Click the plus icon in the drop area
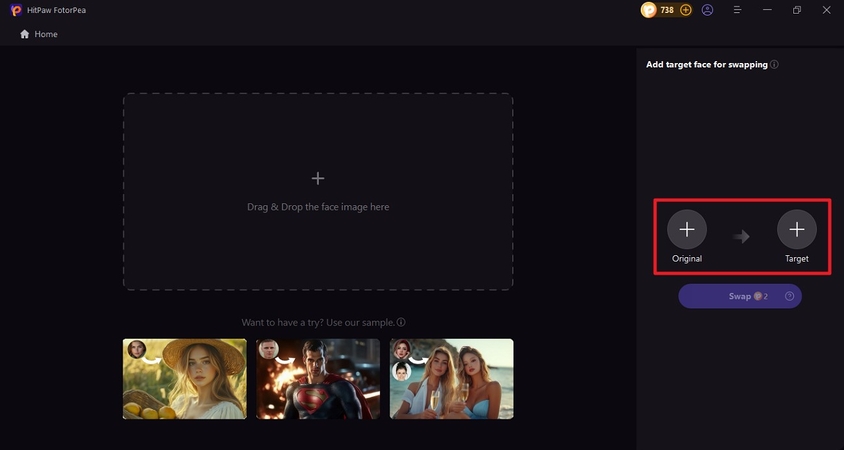 click(x=318, y=178)
